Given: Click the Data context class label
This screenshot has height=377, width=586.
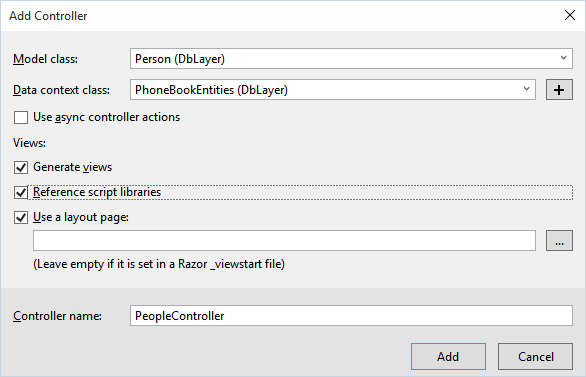Looking at the screenshot, I should (x=61, y=90).
